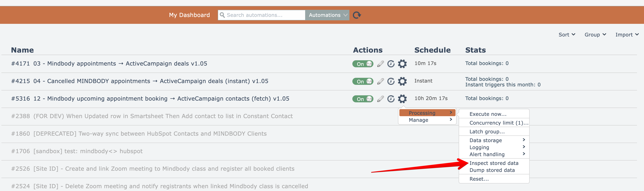The image size is (644, 191).
Task: Click edit pencil icon for automation #4215
Action: pyautogui.click(x=380, y=81)
